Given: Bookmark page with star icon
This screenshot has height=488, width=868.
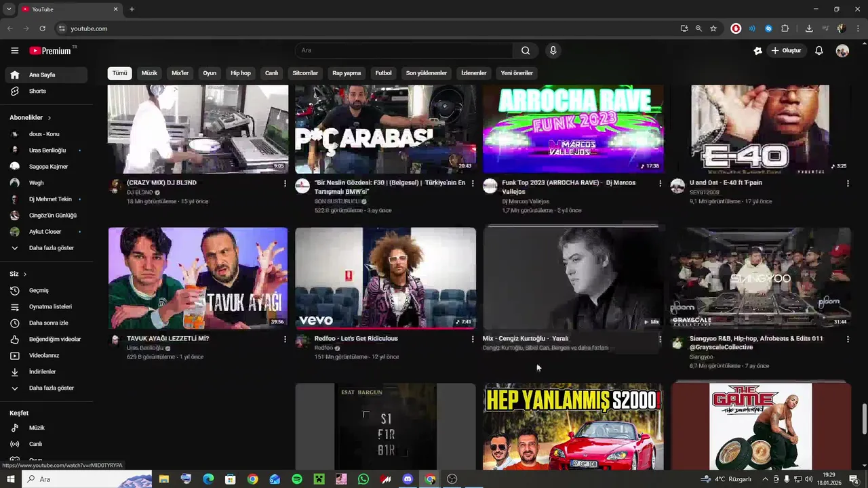Looking at the screenshot, I should click(713, 28).
